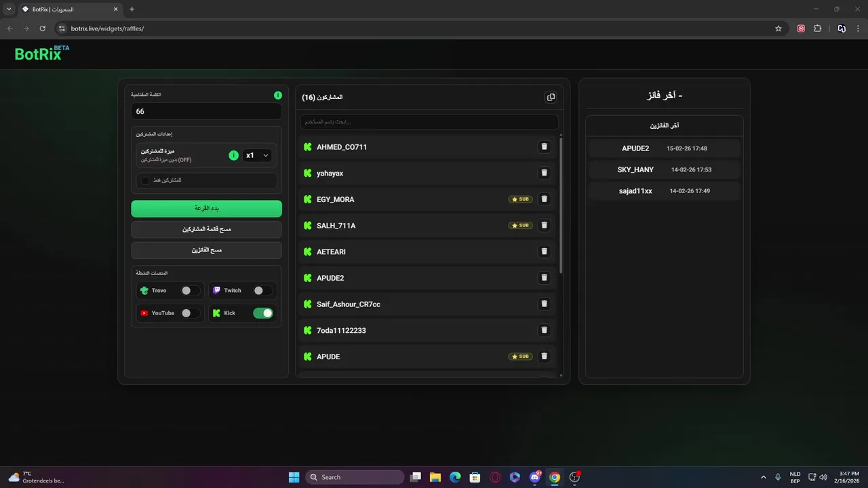
Task: Click trash icon beside Saif_Ashour_CR7cc
Action: point(544,304)
